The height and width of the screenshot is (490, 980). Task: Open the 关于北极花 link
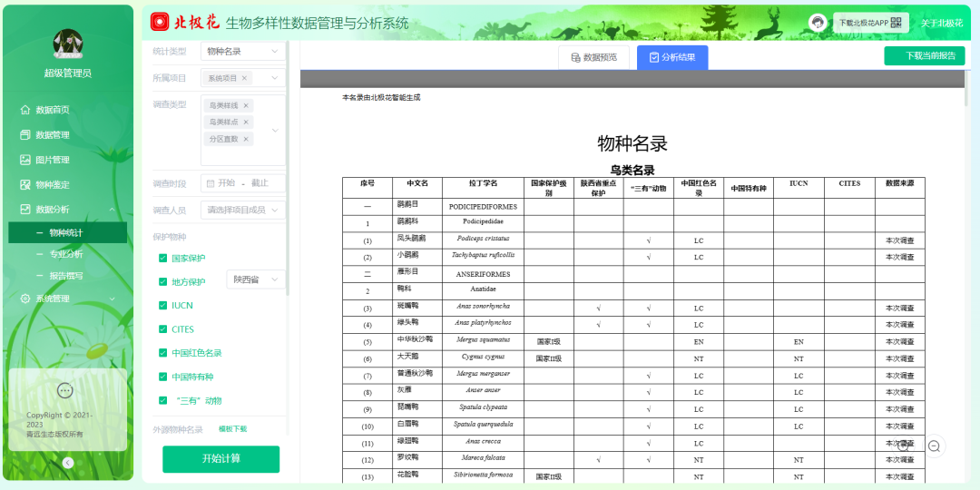click(942, 23)
